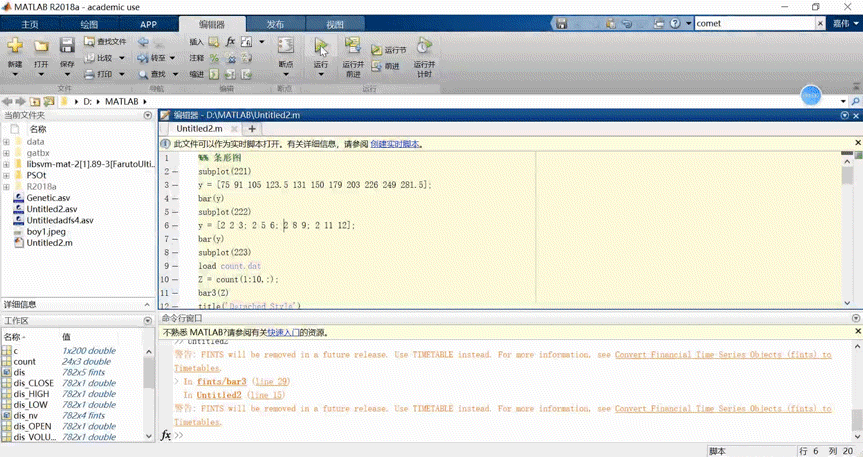This screenshot has height=457, width=863.
Task: Click quick access save icon
Action: pos(561,24)
